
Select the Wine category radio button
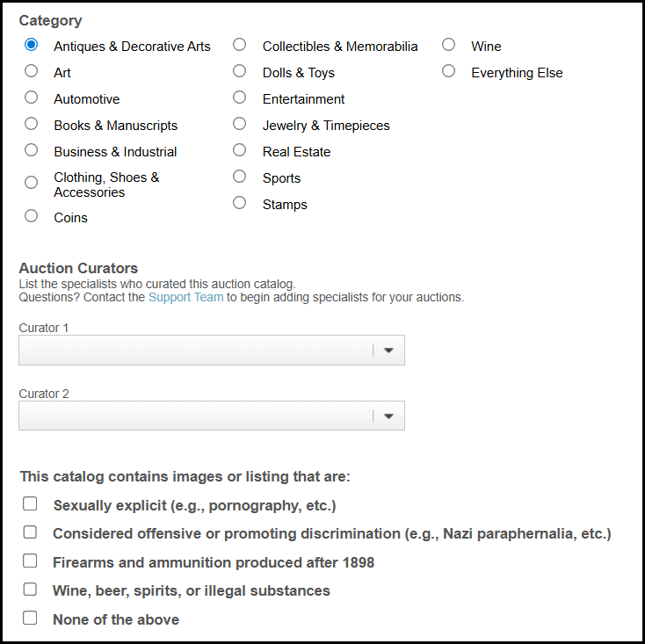tap(448, 45)
